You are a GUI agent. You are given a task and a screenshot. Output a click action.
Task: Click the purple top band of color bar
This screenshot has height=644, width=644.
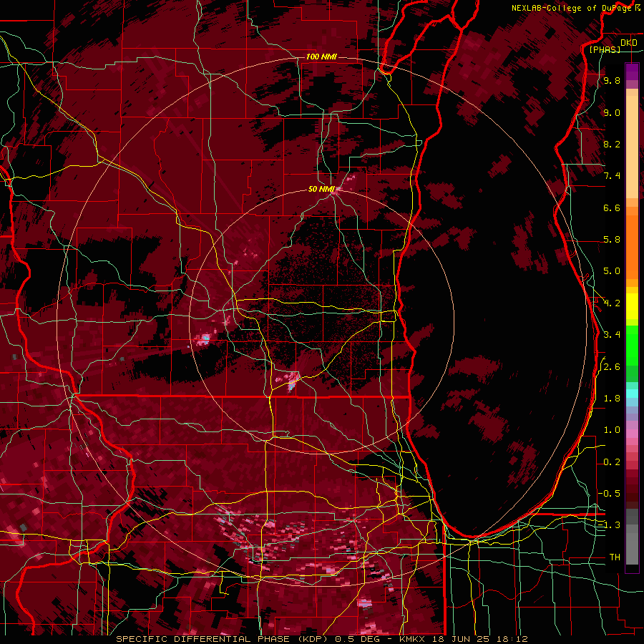(632, 72)
